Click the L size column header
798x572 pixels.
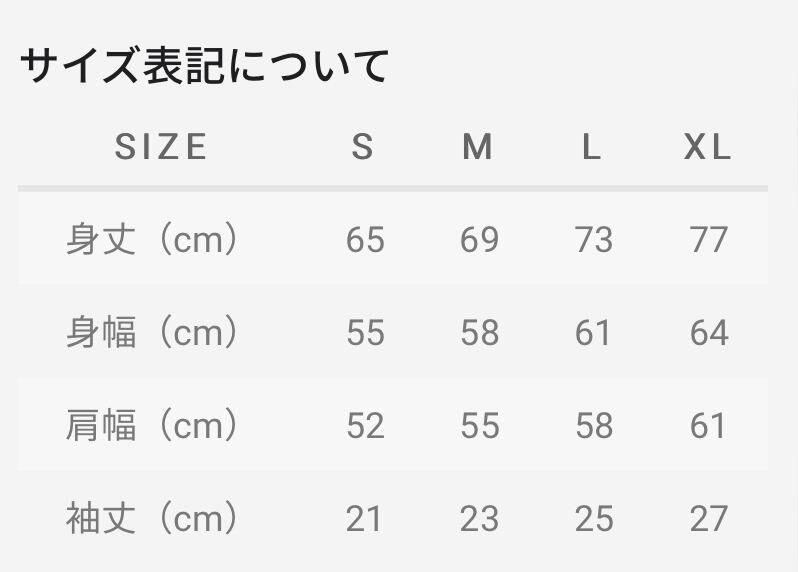coord(592,148)
